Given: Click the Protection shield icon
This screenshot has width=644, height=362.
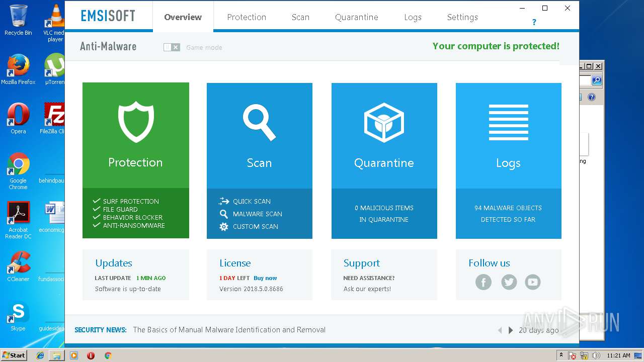Looking at the screenshot, I should pyautogui.click(x=136, y=123).
